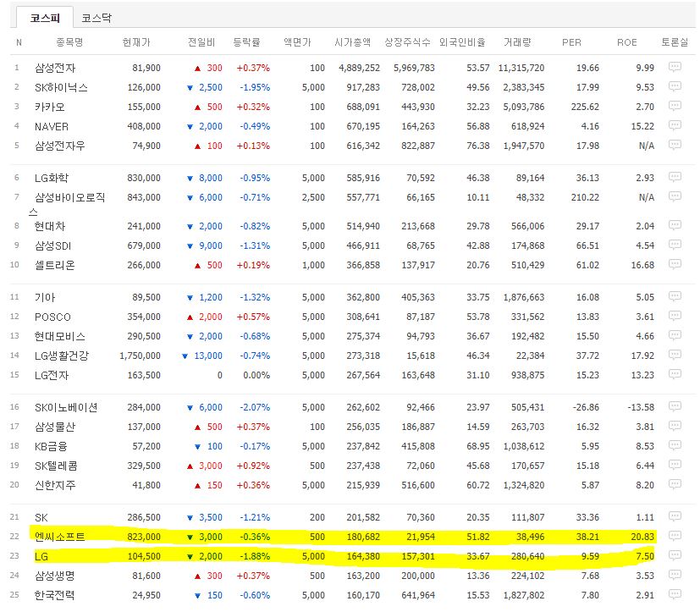700x612 pixels.
Task: Open discussion room icon for 삼성전자
Action: pos(675,67)
